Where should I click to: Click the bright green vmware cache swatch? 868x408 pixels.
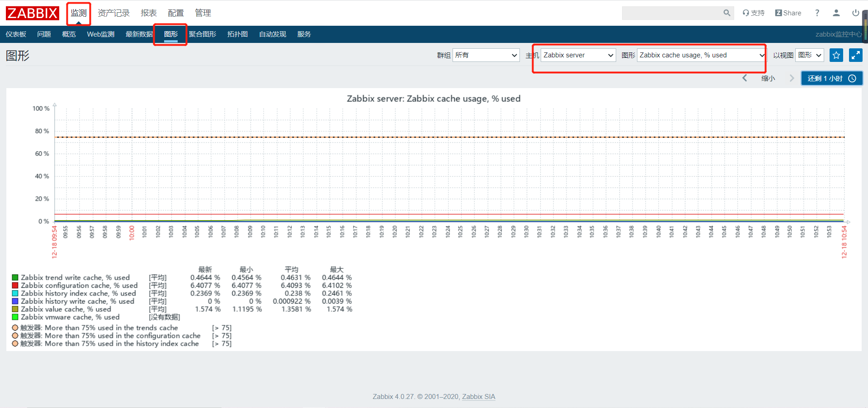(x=15, y=317)
